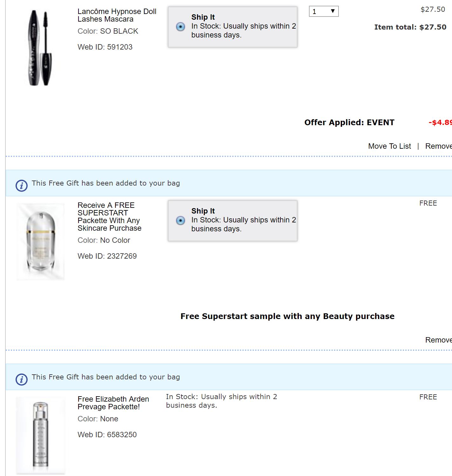Click info icon in first Free Gift banner
This screenshot has height=476, width=452.
(22, 185)
